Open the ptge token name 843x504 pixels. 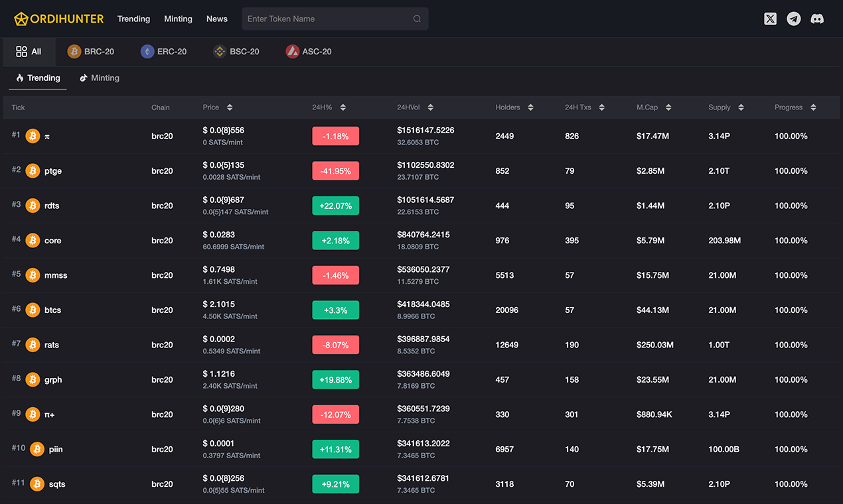click(53, 171)
